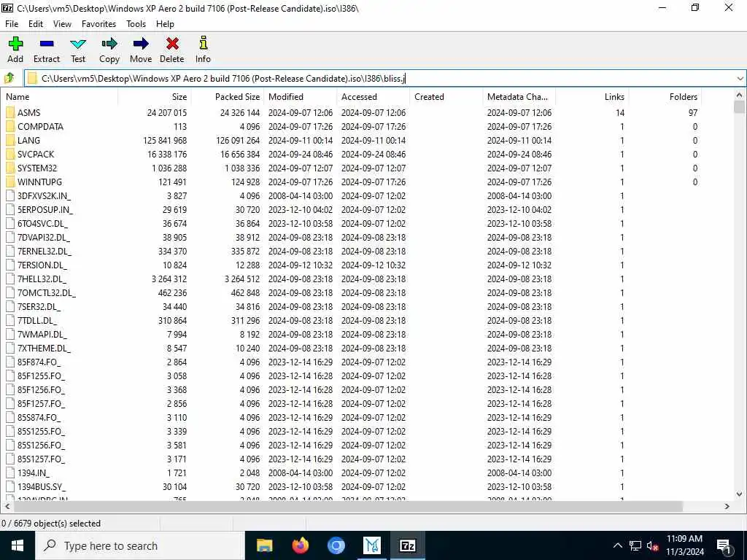Screen dimensions: 747x560
Task: Open the Edit menu
Action: click(x=36, y=24)
